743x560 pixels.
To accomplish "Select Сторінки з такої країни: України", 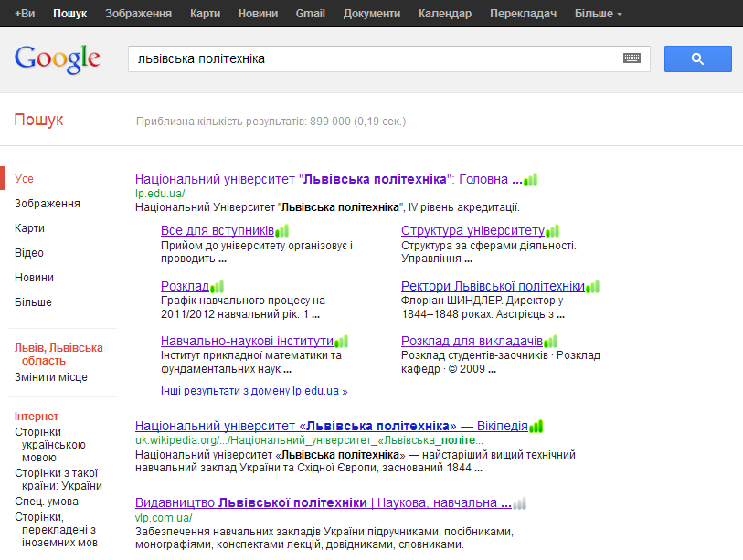I will 58,480.
